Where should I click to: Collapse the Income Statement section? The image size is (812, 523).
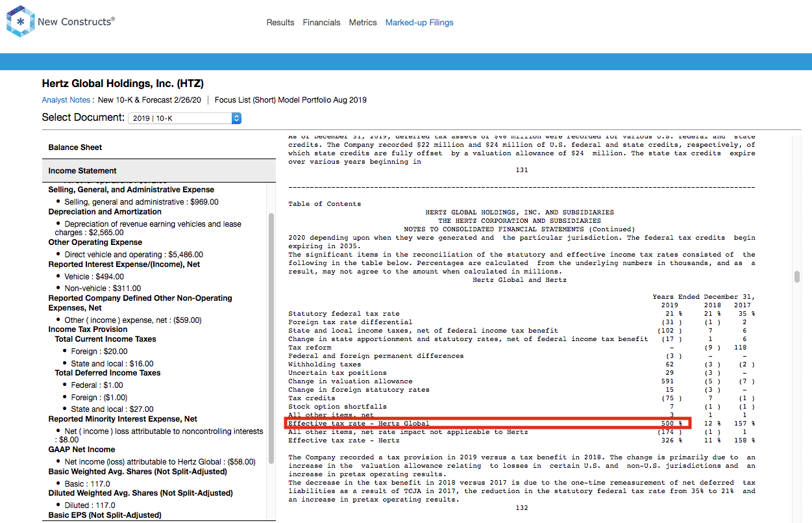(159, 171)
